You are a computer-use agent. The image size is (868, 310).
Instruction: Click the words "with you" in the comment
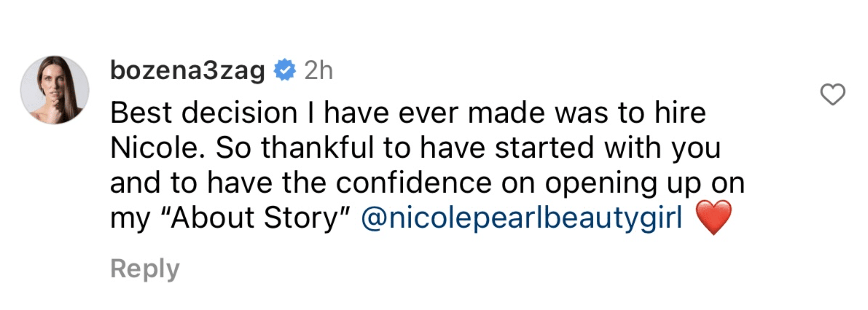[662, 148]
